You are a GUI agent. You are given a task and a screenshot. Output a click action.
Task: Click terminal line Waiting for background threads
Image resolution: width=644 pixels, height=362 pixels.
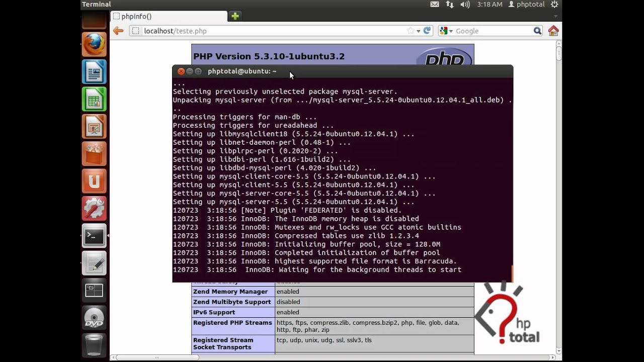coord(317,269)
